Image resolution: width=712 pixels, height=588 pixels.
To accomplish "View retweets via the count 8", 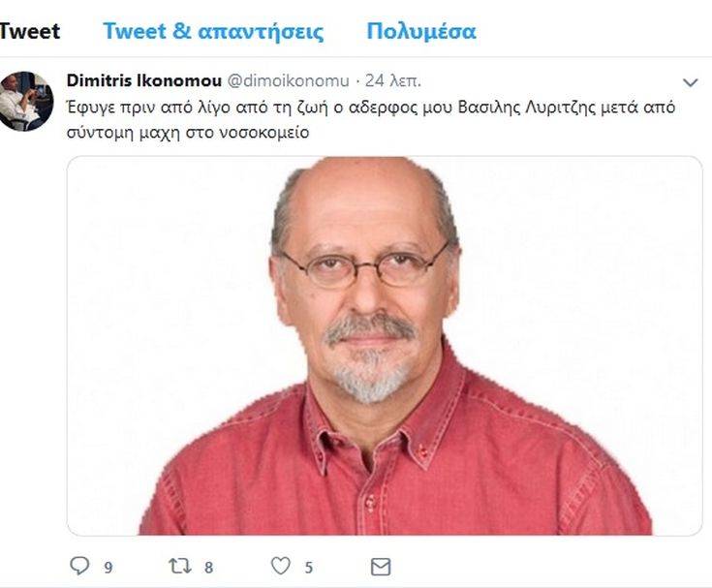I will click(x=208, y=568).
